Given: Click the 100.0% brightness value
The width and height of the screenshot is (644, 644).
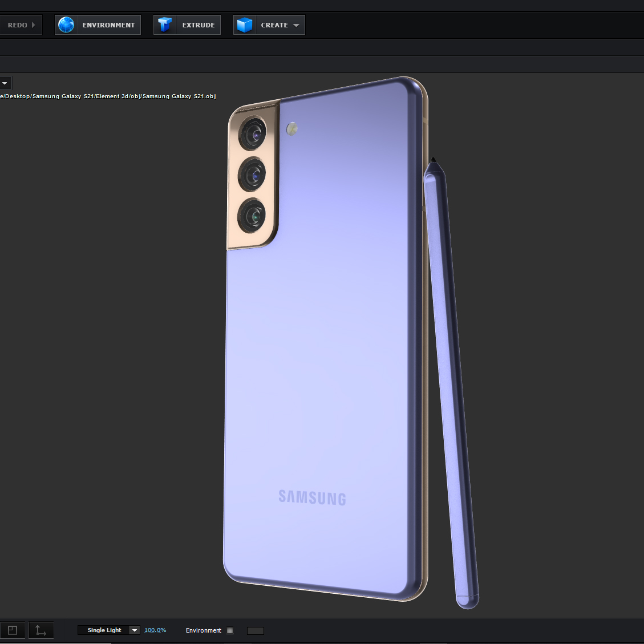Looking at the screenshot, I should click(x=155, y=630).
